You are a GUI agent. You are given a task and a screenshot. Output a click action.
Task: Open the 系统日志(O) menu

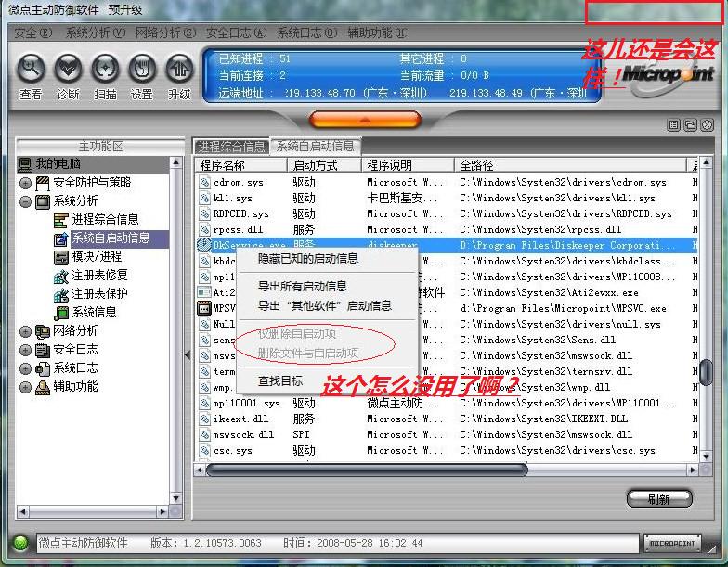point(306,33)
